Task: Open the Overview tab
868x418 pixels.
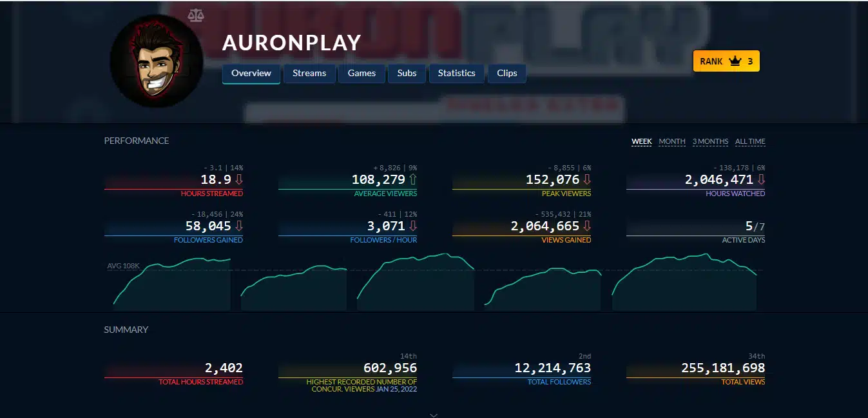Action: click(x=251, y=74)
